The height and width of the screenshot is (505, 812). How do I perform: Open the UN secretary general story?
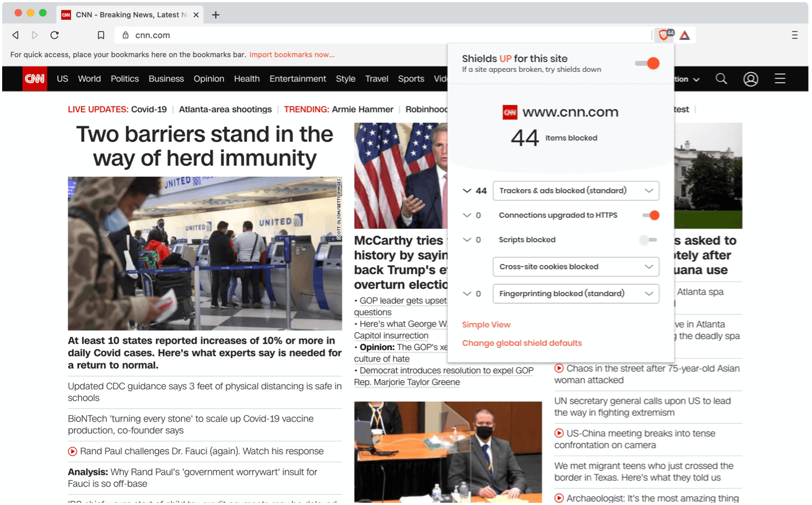click(643, 407)
